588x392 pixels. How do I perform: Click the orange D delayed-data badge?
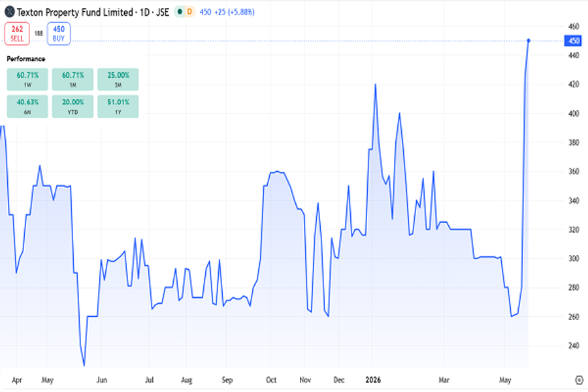click(x=189, y=12)
